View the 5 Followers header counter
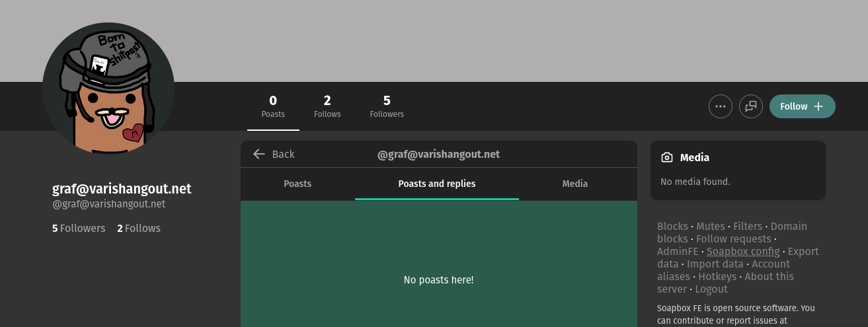This screenshot has height=327, width=868. (387, 106)
